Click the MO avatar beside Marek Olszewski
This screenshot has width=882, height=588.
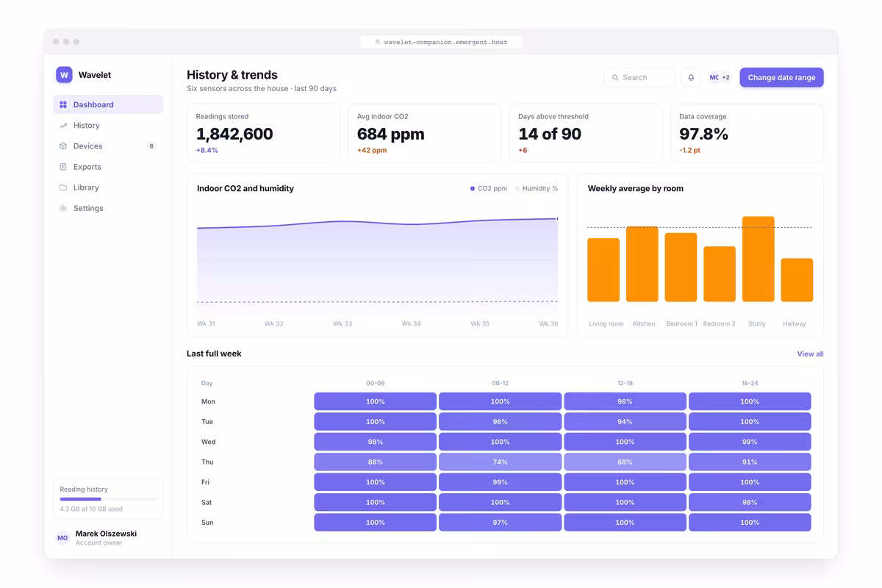click(x=62, y=538)
